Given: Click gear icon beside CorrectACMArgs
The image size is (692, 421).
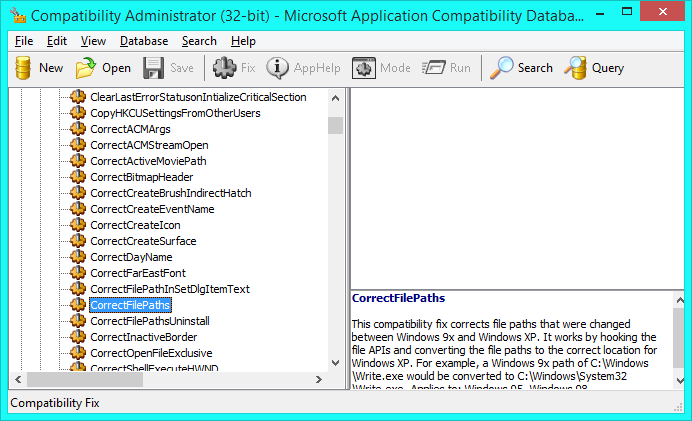Looking at the screenshot, I should tap(78, 129).
